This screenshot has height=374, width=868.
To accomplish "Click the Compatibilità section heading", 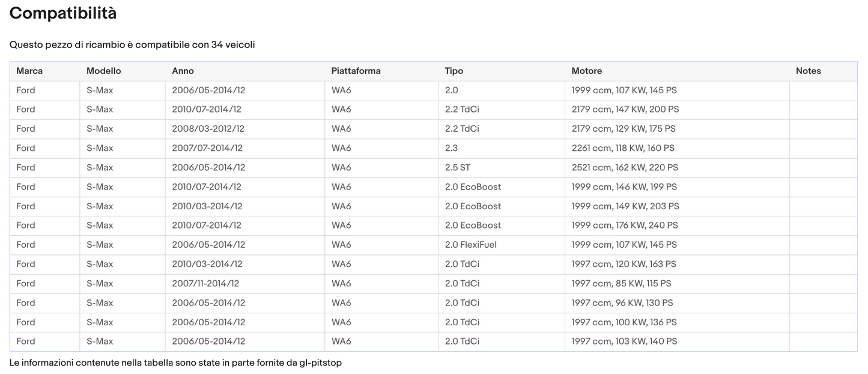I will (x=63, y=13).
